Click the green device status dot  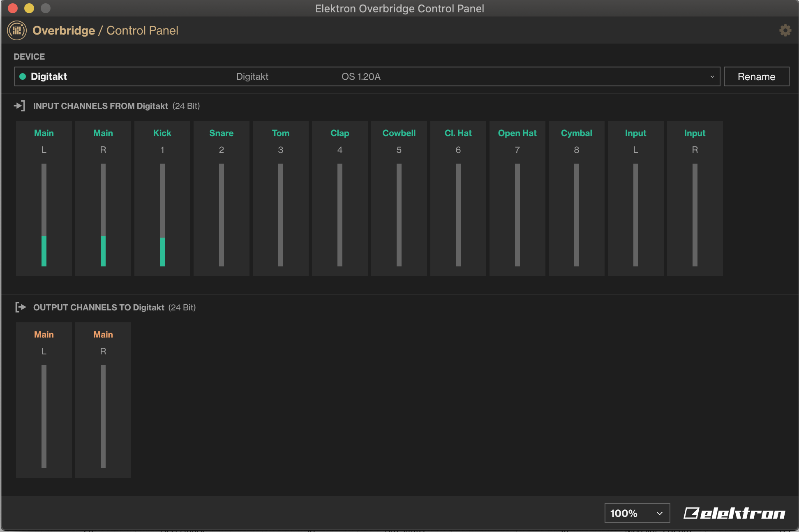tap(23, 76)
